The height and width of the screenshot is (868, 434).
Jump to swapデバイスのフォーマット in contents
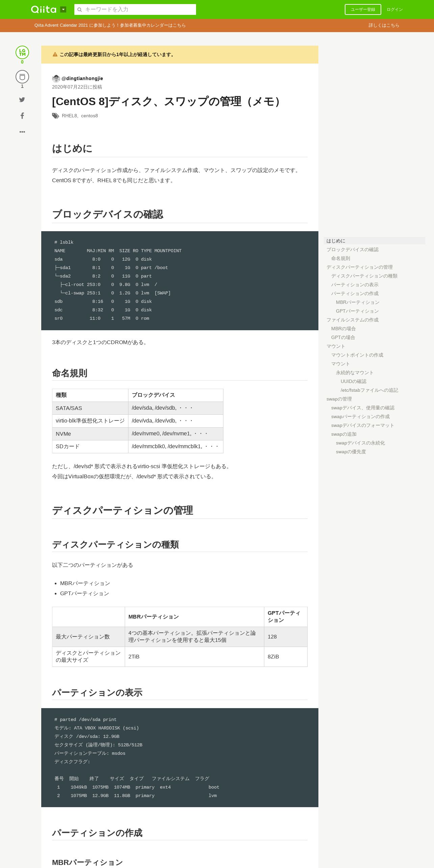[x=363, y=425]
